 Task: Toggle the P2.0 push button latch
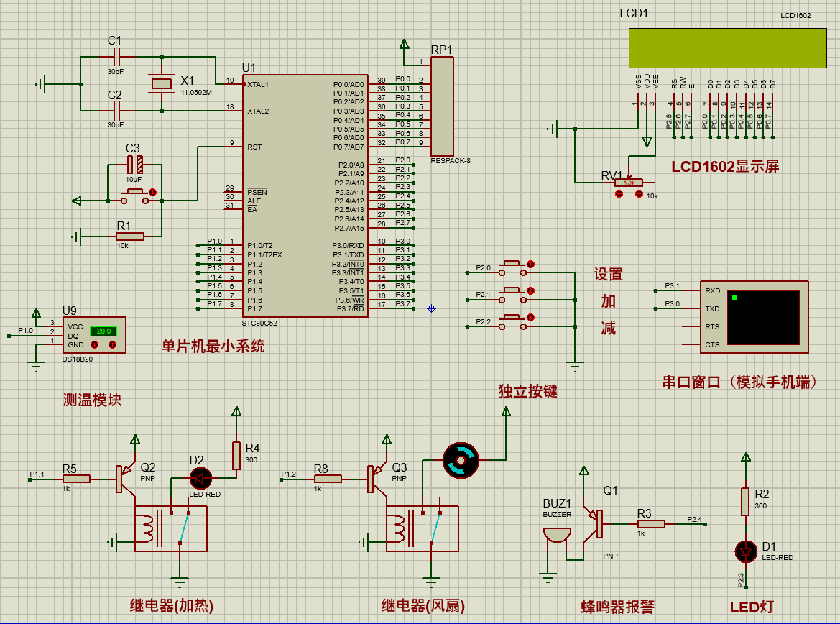530,265
